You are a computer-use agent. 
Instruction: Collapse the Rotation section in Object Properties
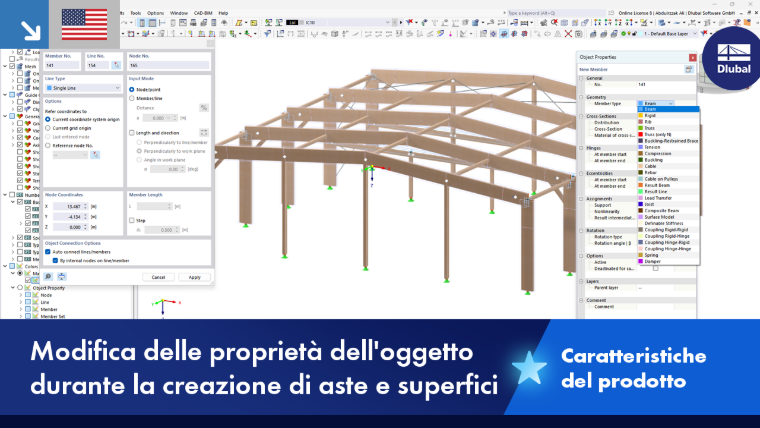581,230
